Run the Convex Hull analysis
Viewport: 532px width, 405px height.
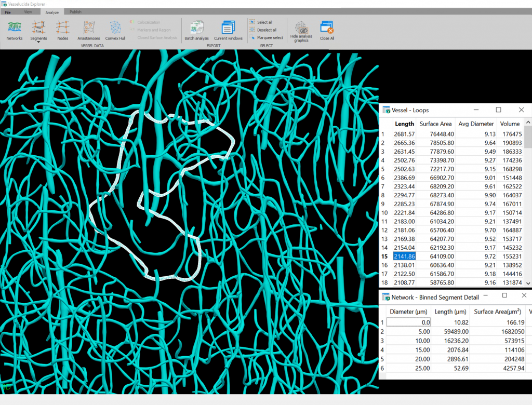click(115, 30)
